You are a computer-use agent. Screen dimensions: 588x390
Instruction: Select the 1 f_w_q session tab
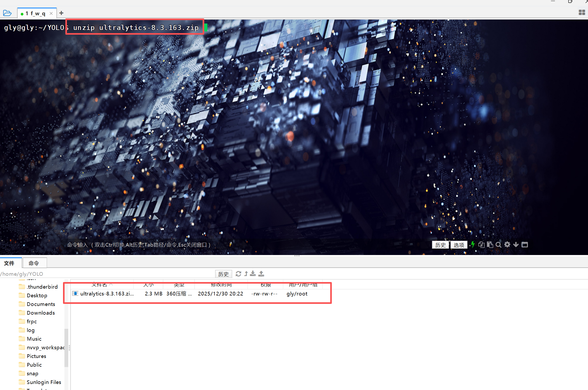35,13
